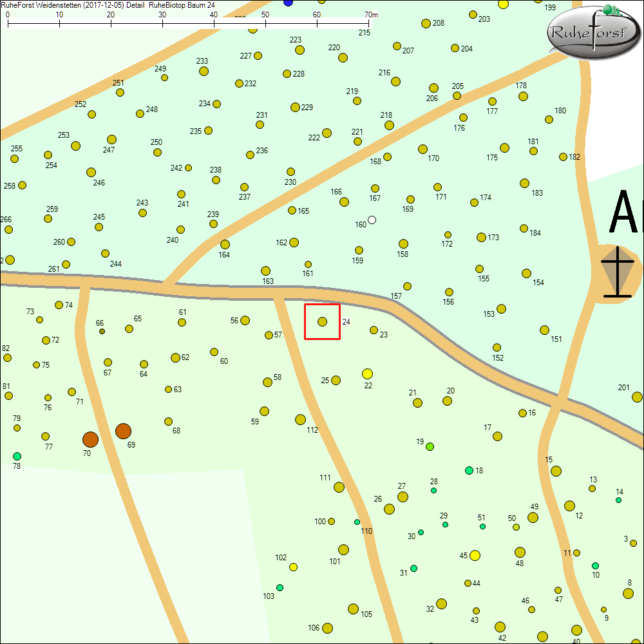The height and width of the screenshot is (644, 644).
Task: Select the large orange tree marker 69
Action: [x=123, y=431]
